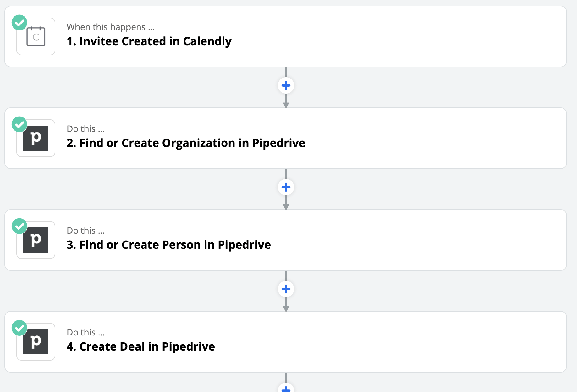Expand the step 3 "Do this ..." label

(x=85, y=231)
